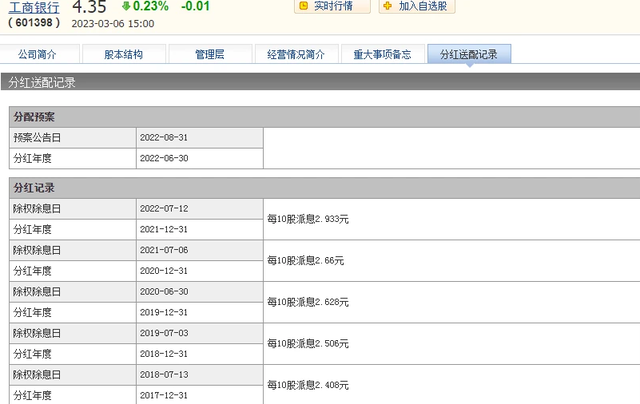The image size is (640, 404).
Task: Switch to the 股本结构 tab
Action: [x=124, y=54]
